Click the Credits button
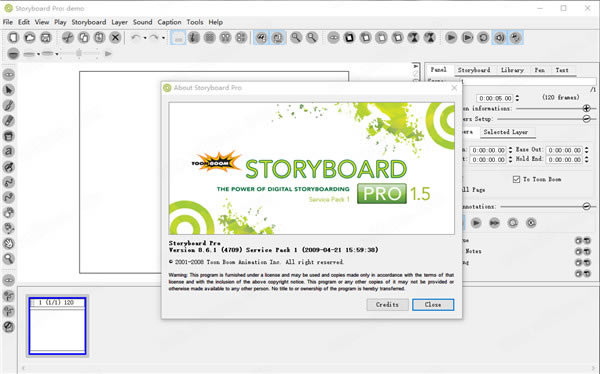The width and height of the screenshot is (600, 374). point(387,305)
